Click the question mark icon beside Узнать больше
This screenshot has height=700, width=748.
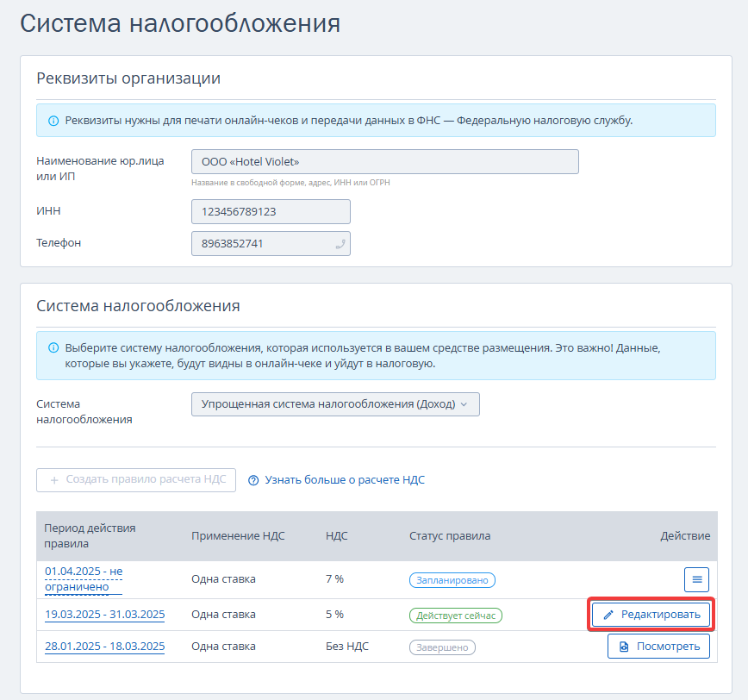point(253,480)
